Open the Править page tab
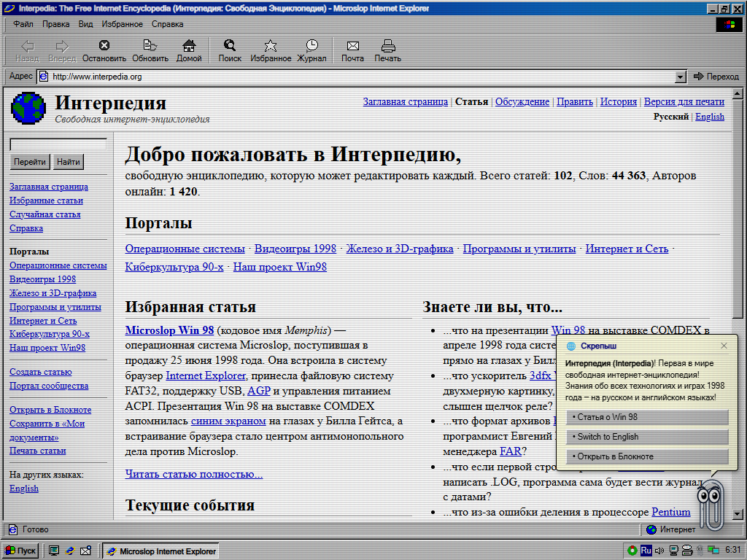Viewport: 747px width, 560px height. pyautogui.click(x=575, y=101)
